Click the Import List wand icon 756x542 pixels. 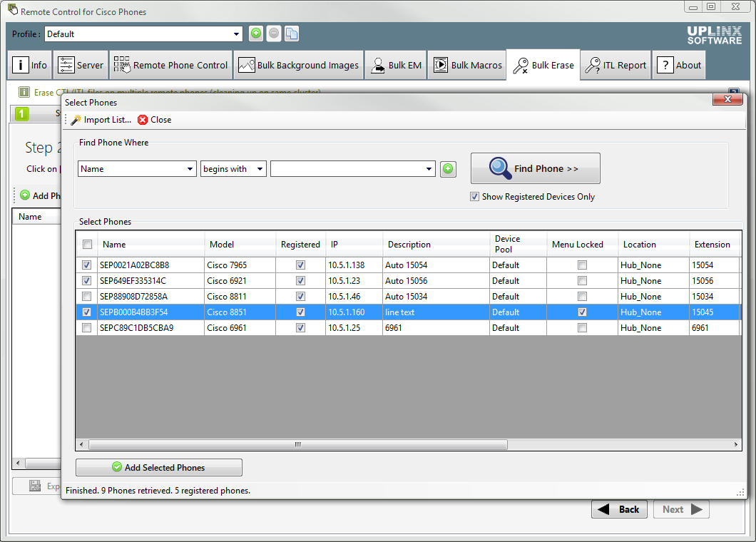[76, 120]
